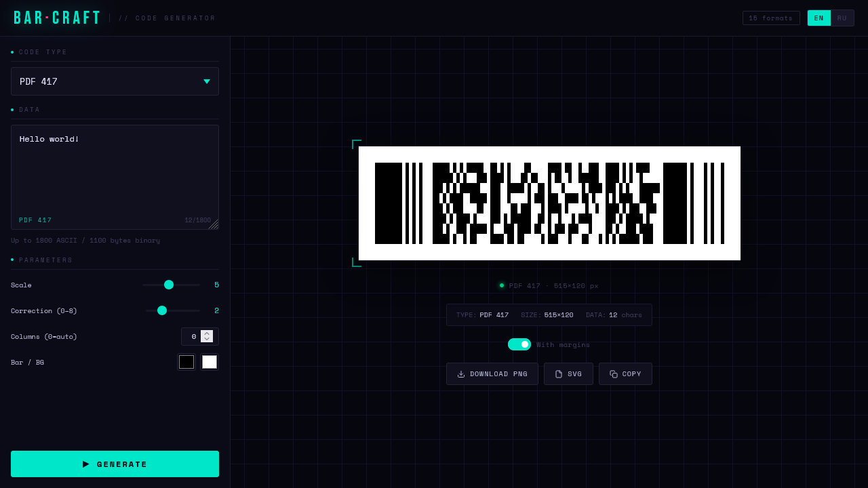Click the 15 formats badge
The width and height of the screenshot is (868, 488).
tap(771, 18)
